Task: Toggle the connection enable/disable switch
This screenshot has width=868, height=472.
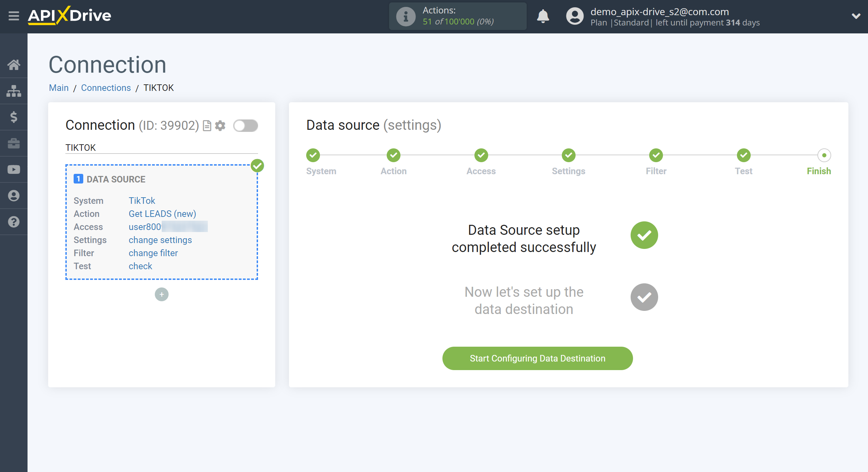Action: (x=245, y=126)
